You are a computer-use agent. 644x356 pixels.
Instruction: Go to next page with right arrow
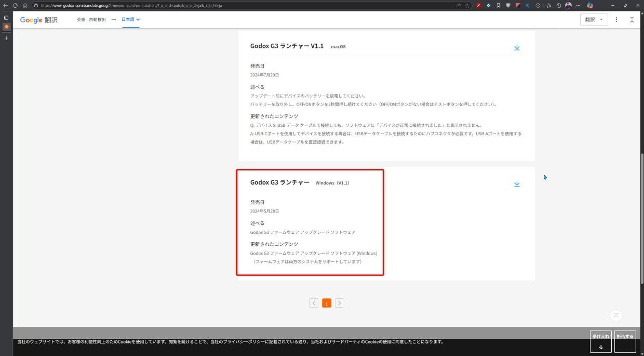coord(340,303)
